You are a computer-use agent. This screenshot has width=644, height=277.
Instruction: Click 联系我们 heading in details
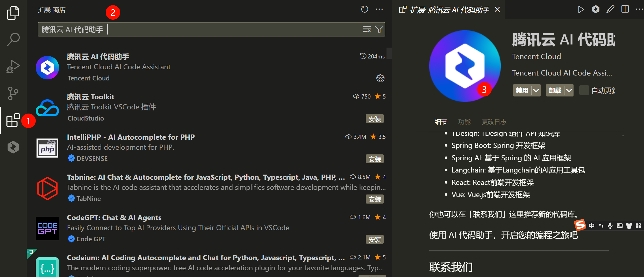click(x=451, y=267)
